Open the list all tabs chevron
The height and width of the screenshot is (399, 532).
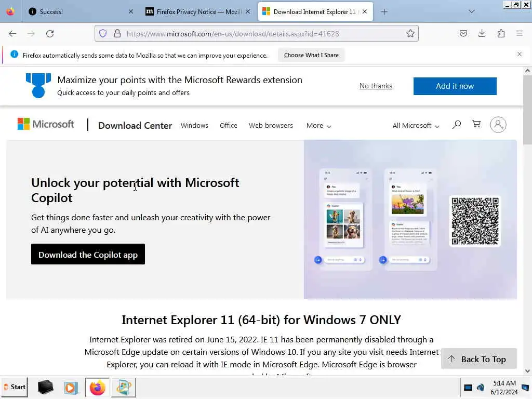click(x=472, y=11)
